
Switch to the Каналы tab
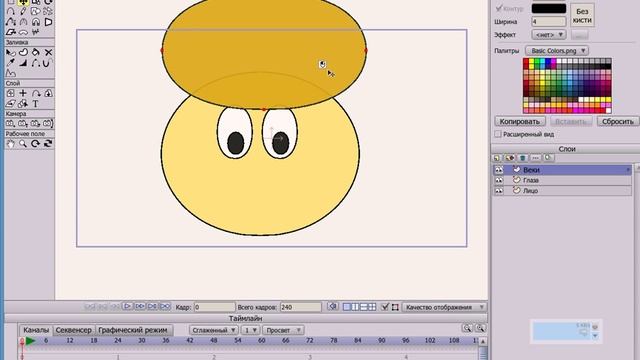click(36, 330)
